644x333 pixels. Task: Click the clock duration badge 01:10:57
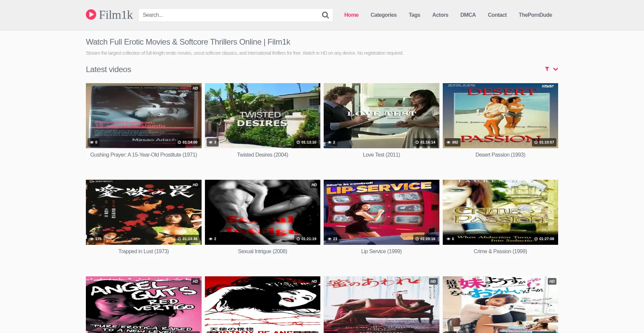[x=544, y=142]
